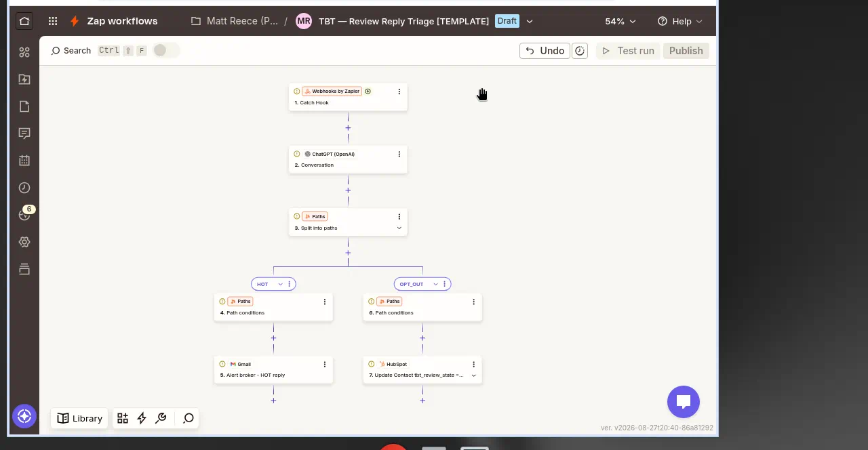The height and width of the screenshot is (450, 868).
Task: Click the wrench tool icon in bottom toolbar
Action: (x=161, y=418)
